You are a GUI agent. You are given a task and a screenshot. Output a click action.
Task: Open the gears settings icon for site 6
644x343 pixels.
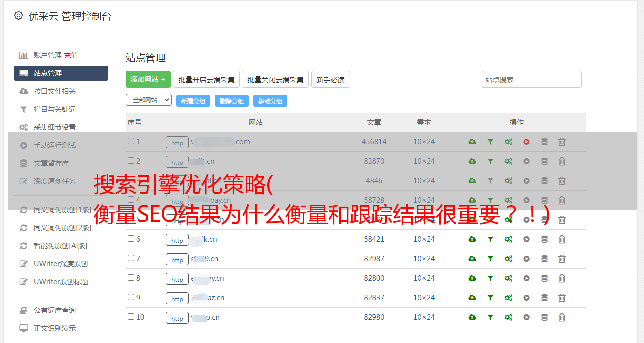(x=508, y=239)
